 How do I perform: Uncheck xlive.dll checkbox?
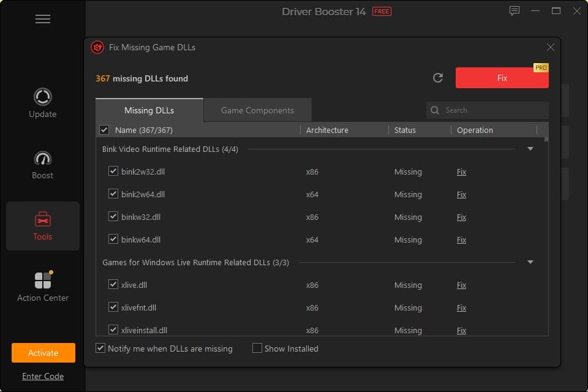tap(113, 284)
